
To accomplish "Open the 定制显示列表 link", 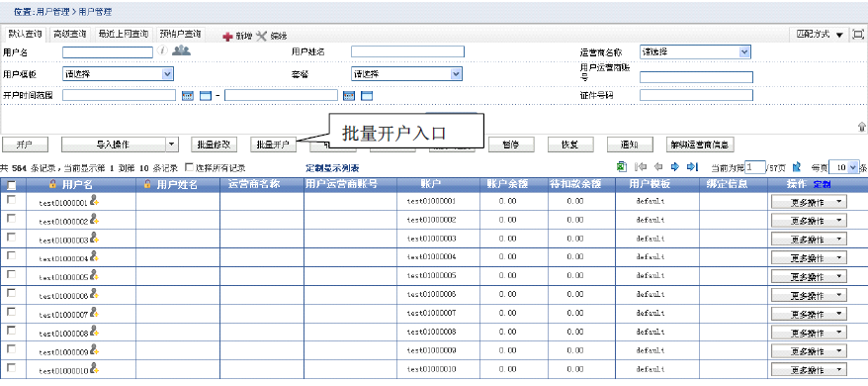I will (332, 167).
